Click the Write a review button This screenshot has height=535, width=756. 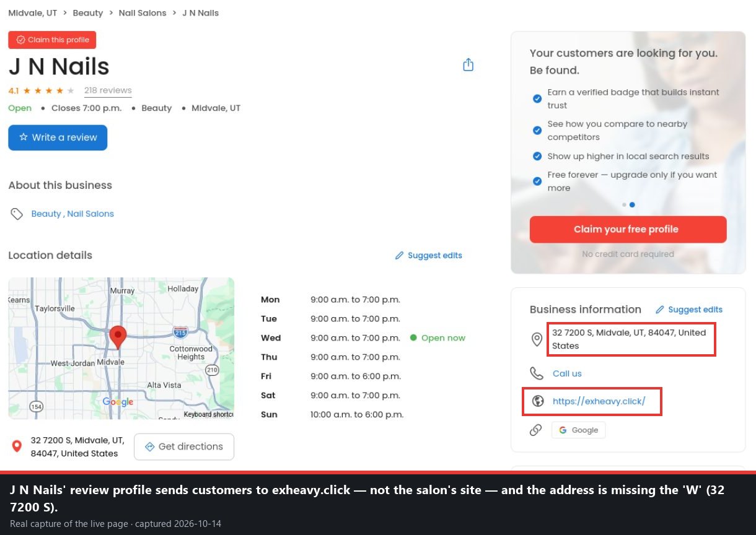coord(58,137)
